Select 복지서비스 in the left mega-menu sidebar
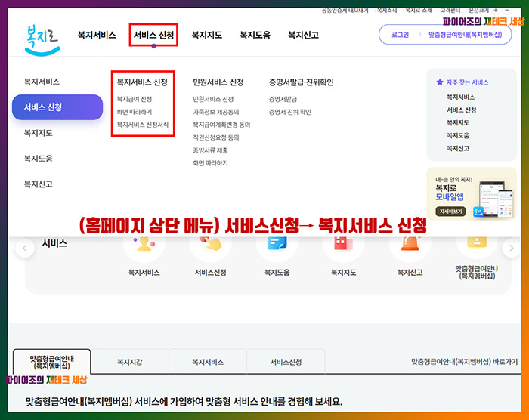The width and height of the screenshot is (529, 420). coord(42,82)
